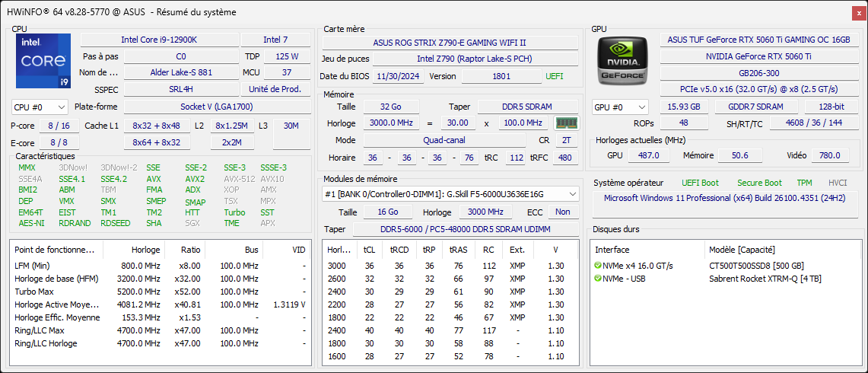Select the LFM (Min) row
Image resolution: width=868 pixels, height=373 pixels.
(x=160, y=266)
